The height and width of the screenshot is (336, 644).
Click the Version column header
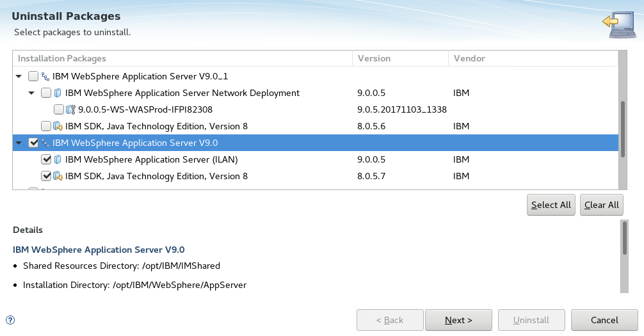point(401,58)
